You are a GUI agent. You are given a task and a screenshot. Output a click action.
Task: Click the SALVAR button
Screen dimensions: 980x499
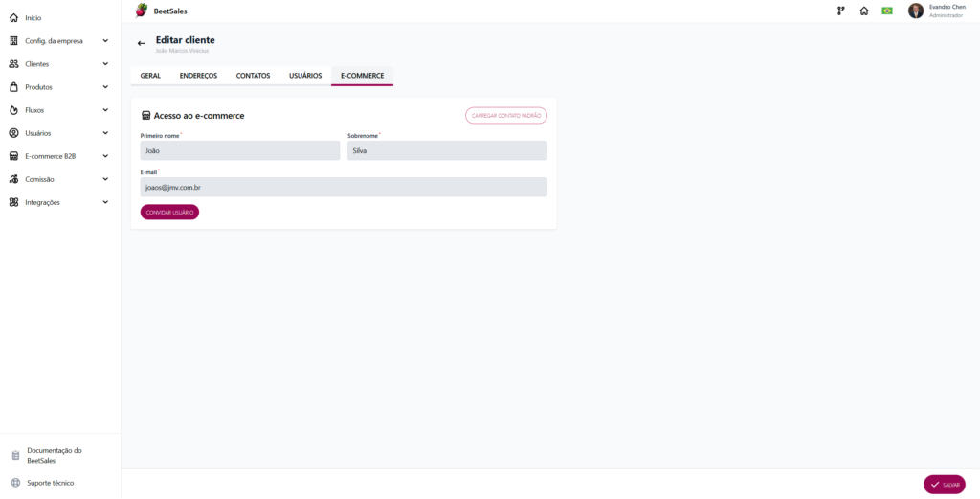[x=945, y=485]
